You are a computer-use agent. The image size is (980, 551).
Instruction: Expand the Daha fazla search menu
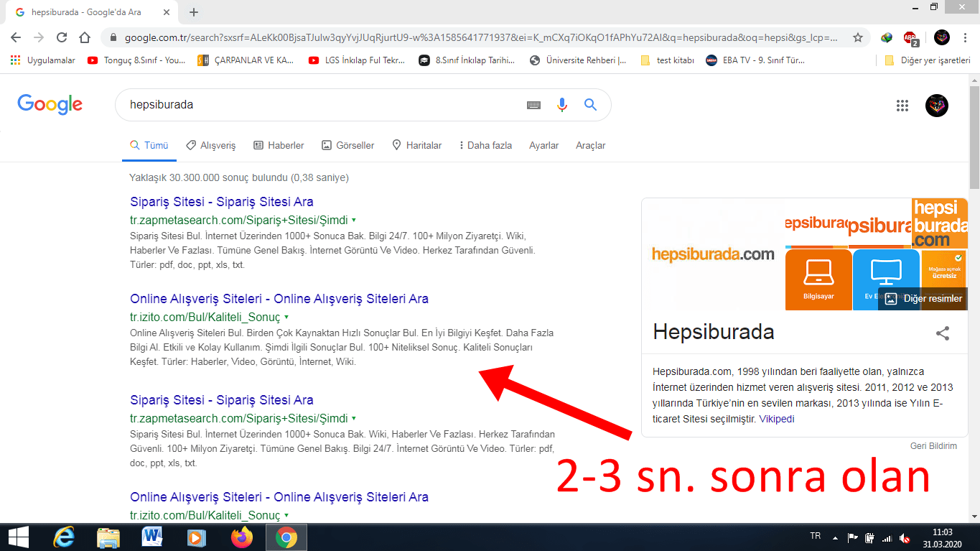pyautogui.click(x=485, y=145)
